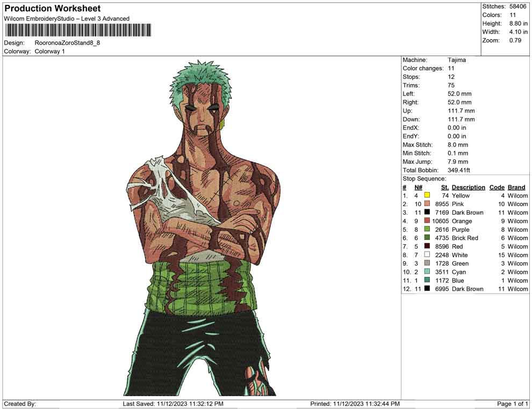Click the St. column header
The image size is (532, 409).
pos(444,187)
